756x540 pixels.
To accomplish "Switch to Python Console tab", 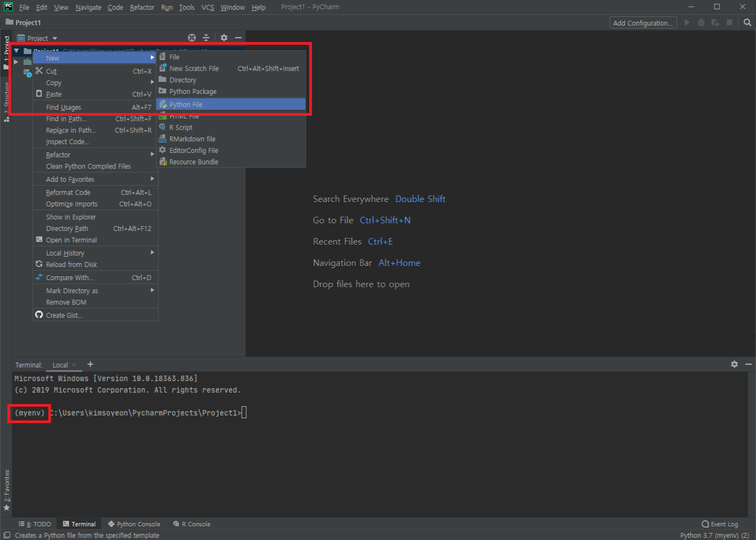I will point(134,524).
